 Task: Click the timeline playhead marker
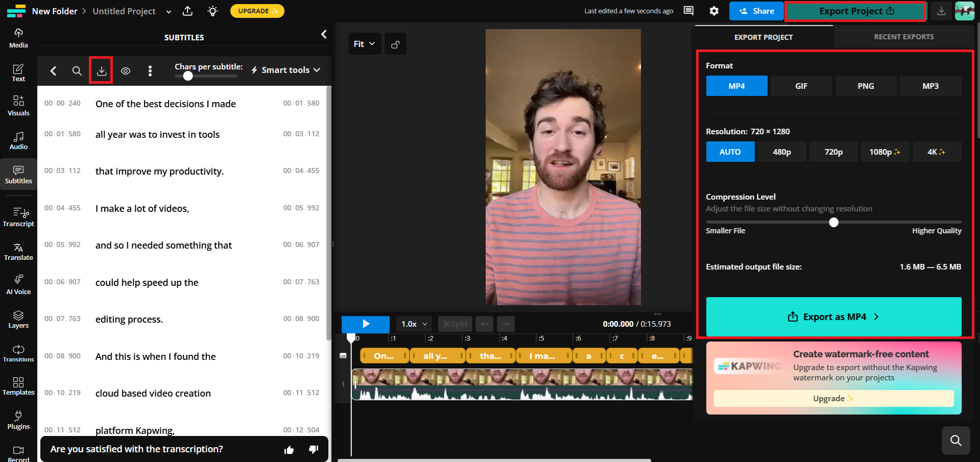(x=351, y=337)
